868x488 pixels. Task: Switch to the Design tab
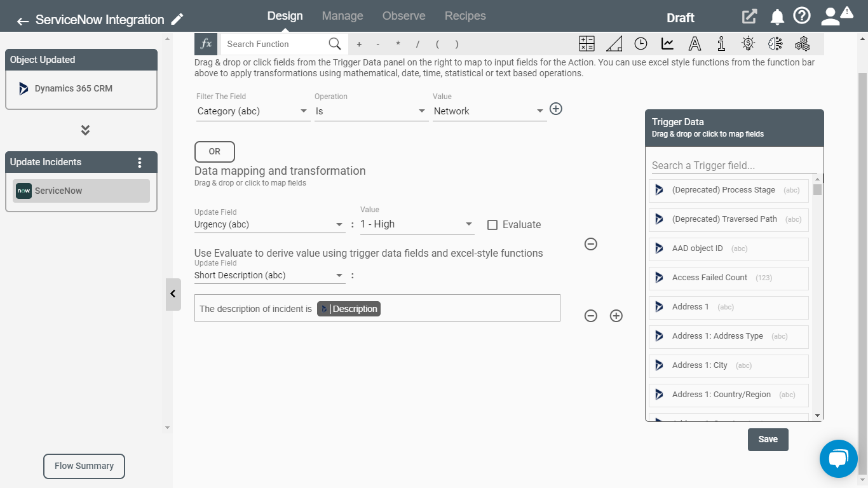285,16
